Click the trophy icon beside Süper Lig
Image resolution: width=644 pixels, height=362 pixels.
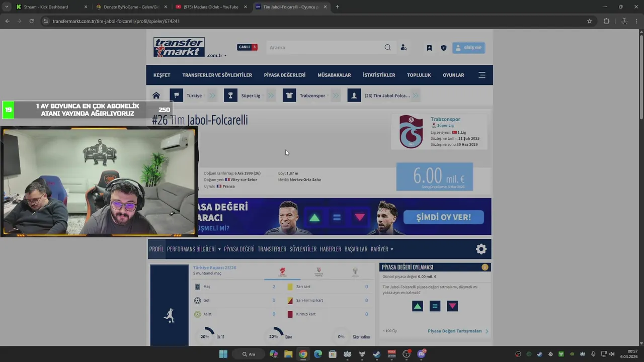230,96
